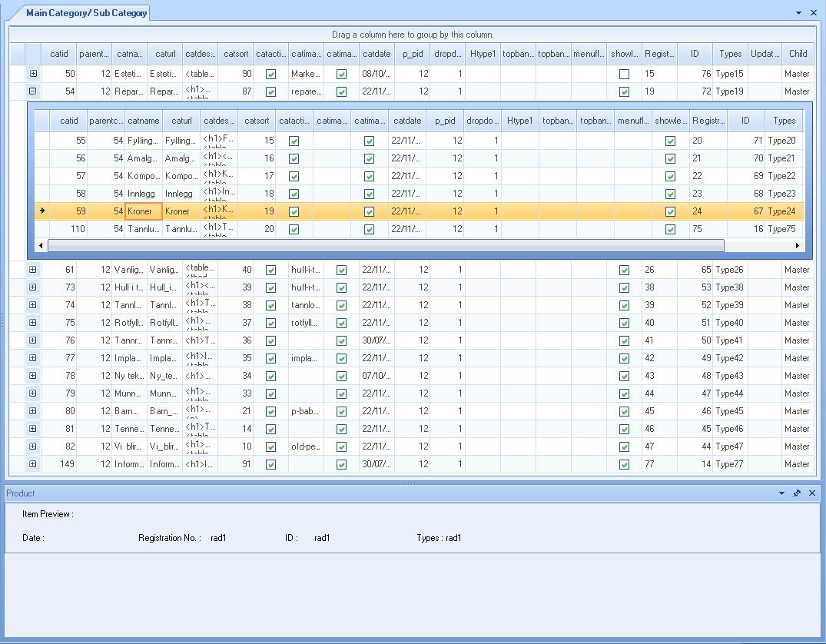Expand the row with catid 76
The image size is (826, 644).
click(33, 340)
